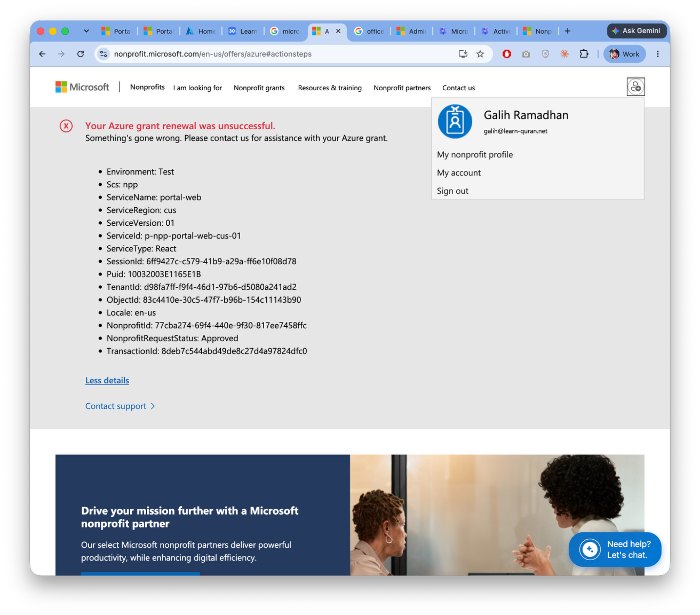The image size is (700, 615).
Task: Switch to the Learn calendar tab
Action: coord(243,31)
